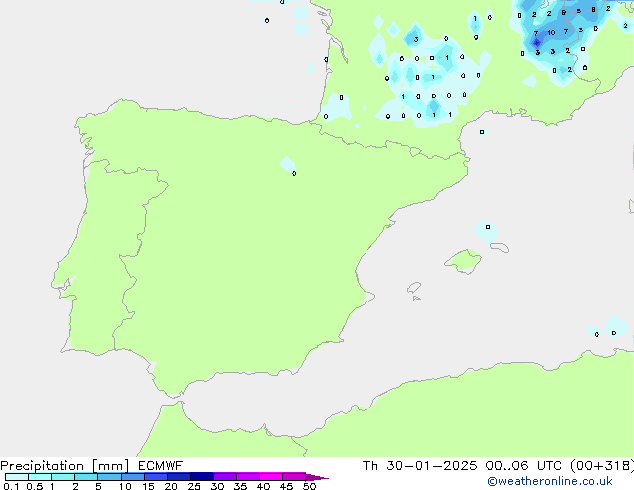Click the '[mm]' unit label
634x490 pixels.
110,466
